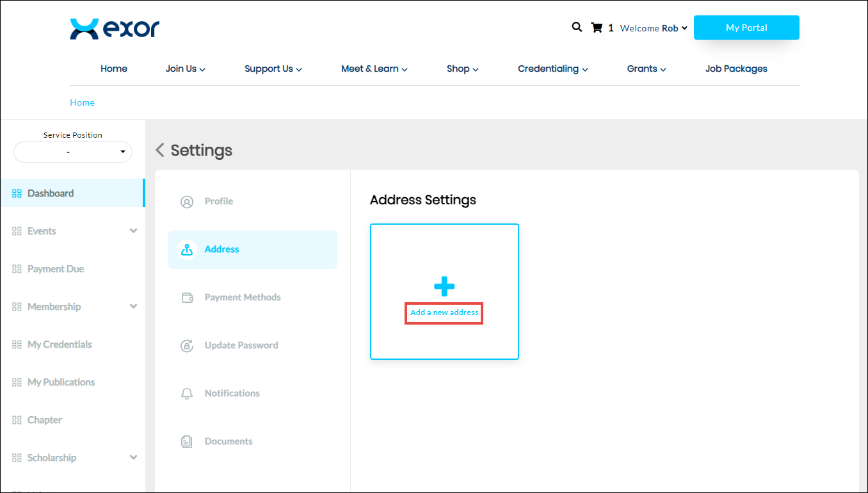Open the shopping cart icon
Screen dimensions: 868x493
(597, 28)
